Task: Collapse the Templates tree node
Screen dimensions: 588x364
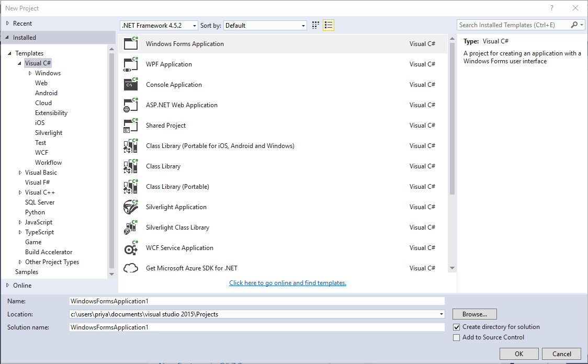Action: tap(10, 53)
